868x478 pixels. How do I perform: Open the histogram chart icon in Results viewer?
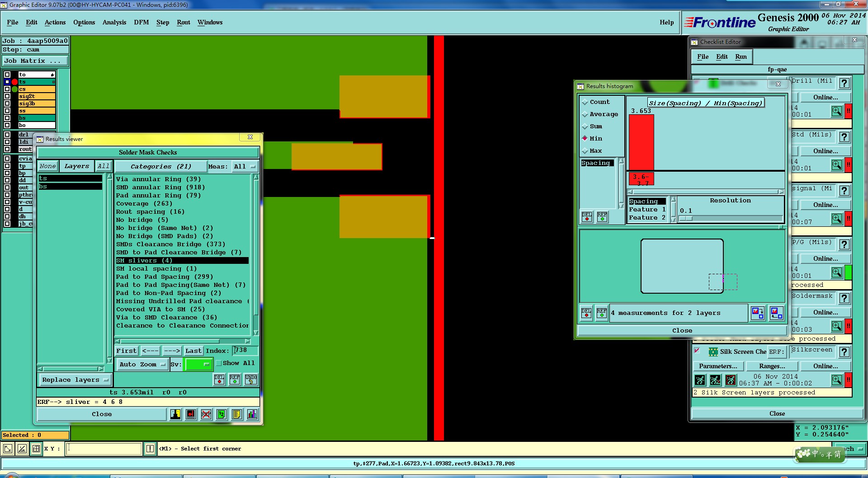pos(252,414)
